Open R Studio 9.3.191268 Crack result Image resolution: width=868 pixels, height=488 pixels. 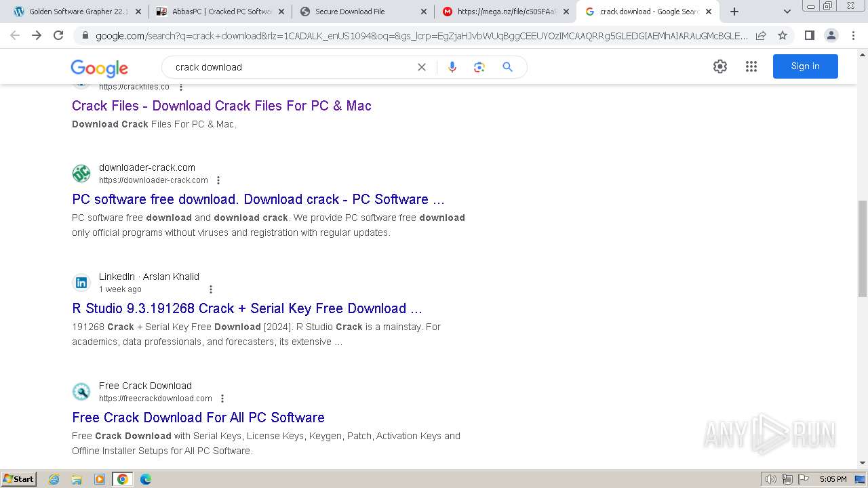tap(247, 308)
